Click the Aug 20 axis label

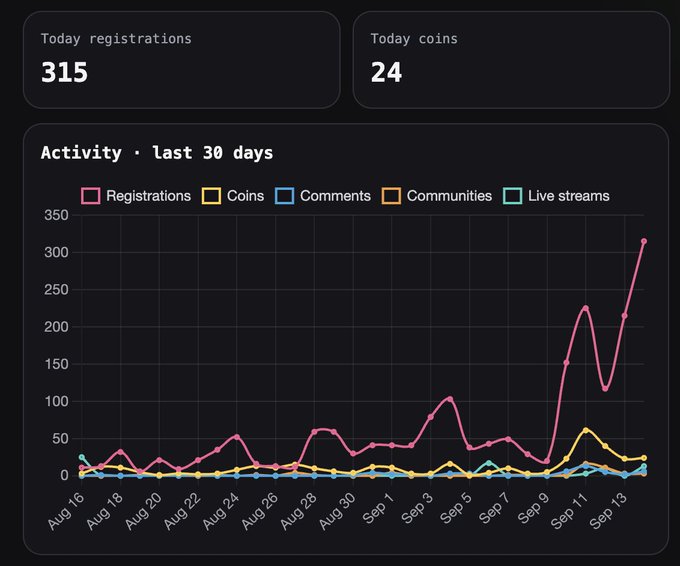tap(144, 511)
